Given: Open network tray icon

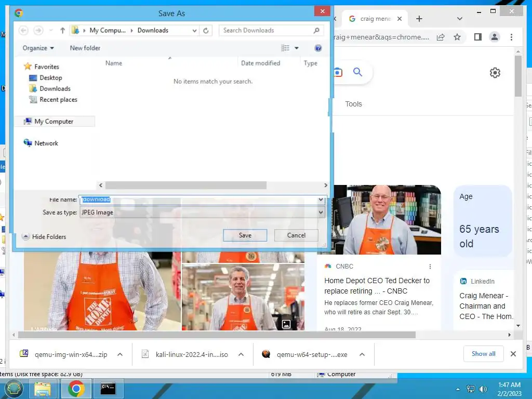Looking at the screenshot, I should point(470,389).
